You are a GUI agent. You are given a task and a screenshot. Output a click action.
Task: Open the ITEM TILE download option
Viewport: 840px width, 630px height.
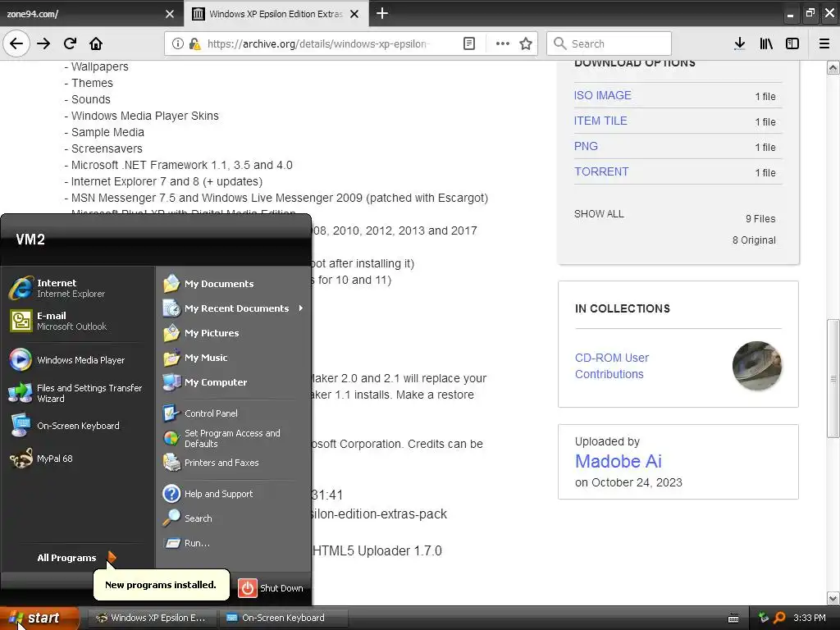pyautogui.click(x=600, y=121)
